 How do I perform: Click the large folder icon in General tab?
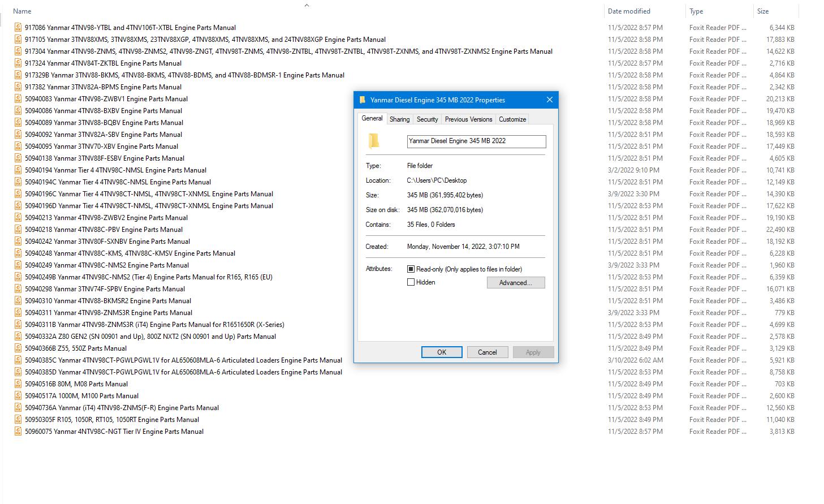click(374, 141)
